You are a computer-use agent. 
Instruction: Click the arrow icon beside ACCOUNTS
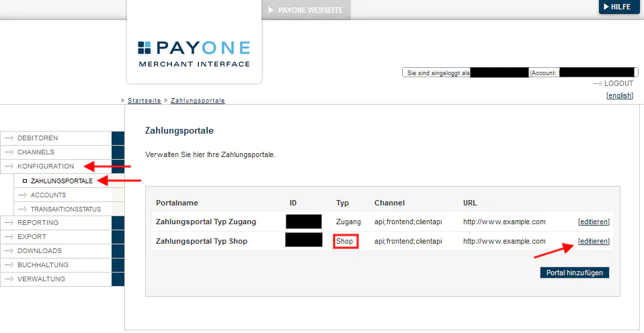pyautogui.click(x=23, y=195)
